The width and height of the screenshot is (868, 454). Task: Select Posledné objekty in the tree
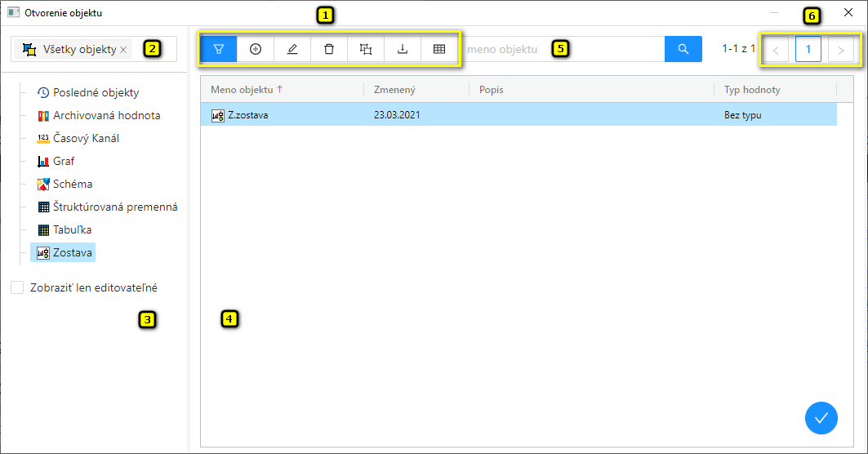point(96,92)
